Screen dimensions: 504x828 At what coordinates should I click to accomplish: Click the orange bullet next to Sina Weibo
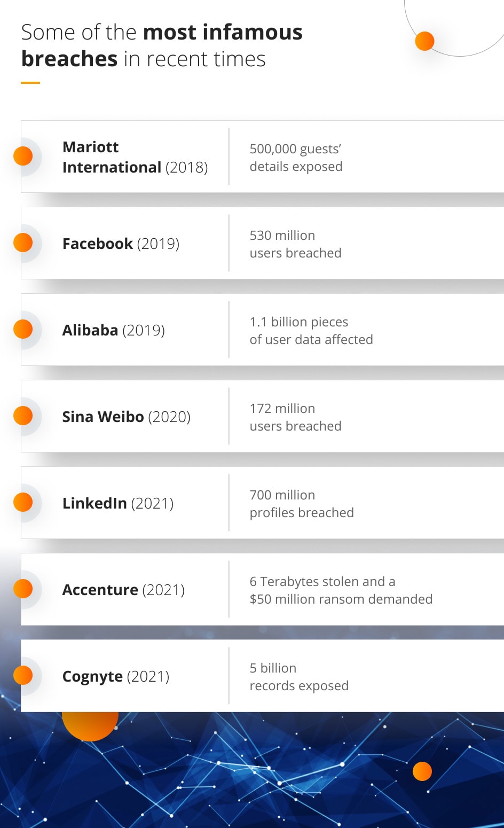23,416
